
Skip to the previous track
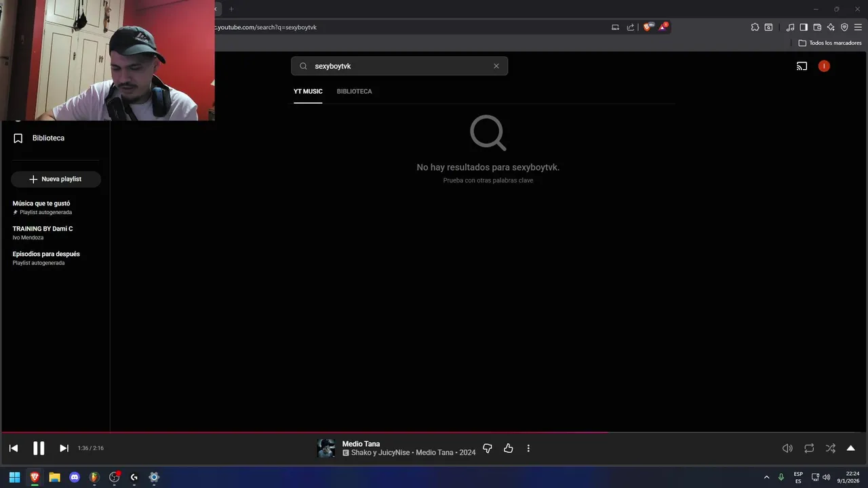pos(14,448)
